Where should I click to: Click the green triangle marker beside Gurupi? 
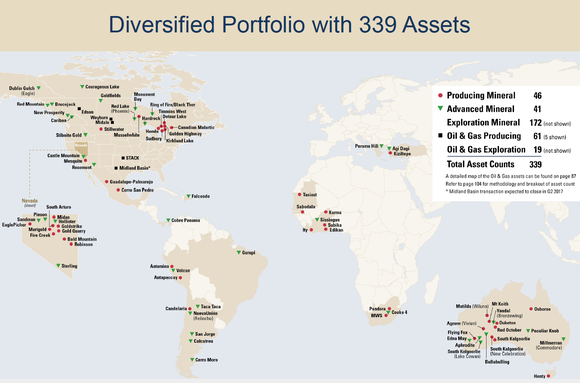[239, 252]
